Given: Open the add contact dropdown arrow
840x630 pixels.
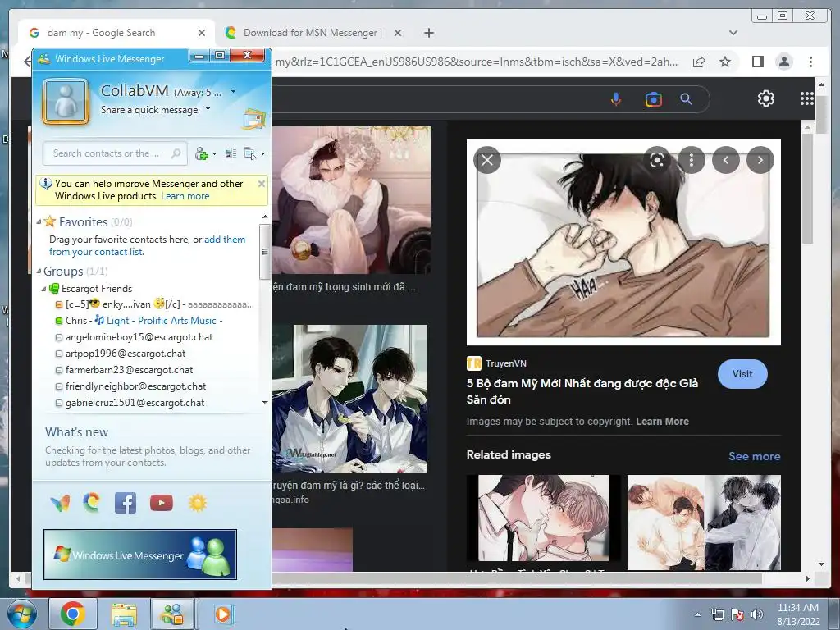Looking at the screenshot, I should (x=214, y=153).
